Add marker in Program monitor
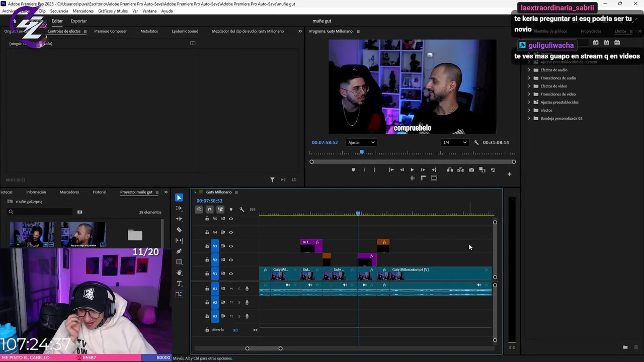This screenshot has height=362, width=644. 353,170
